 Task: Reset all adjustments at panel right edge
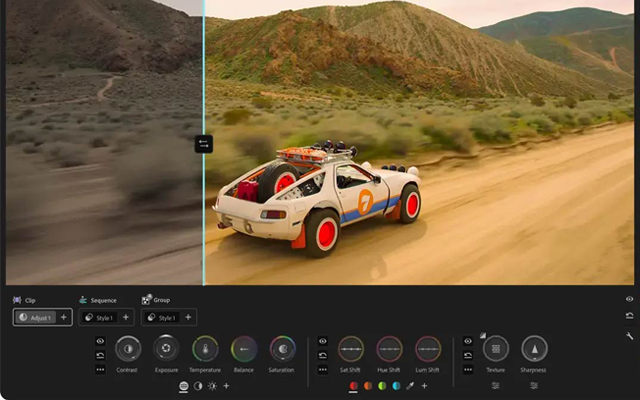click(x=629, y=316)
